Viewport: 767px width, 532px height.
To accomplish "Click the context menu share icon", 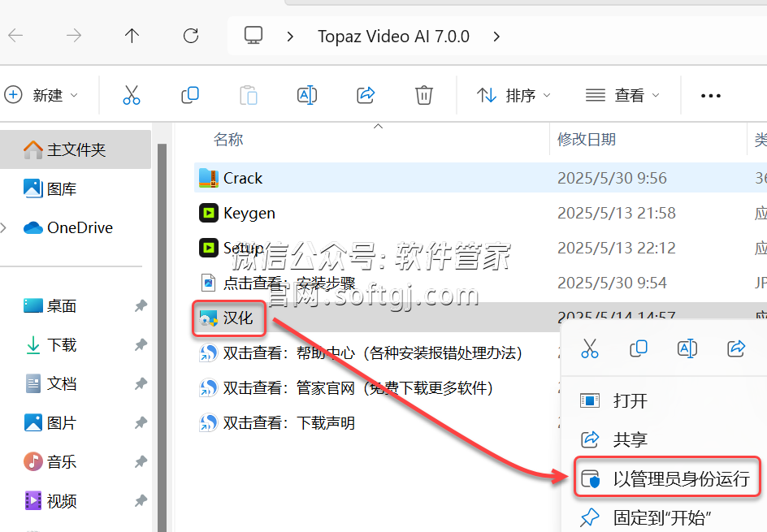I will pyautogui.click(x=735, y=348).
